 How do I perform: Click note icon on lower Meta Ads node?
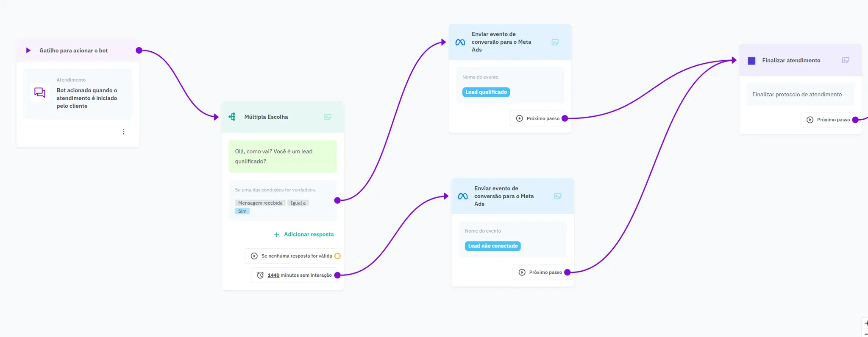[557, 196]
